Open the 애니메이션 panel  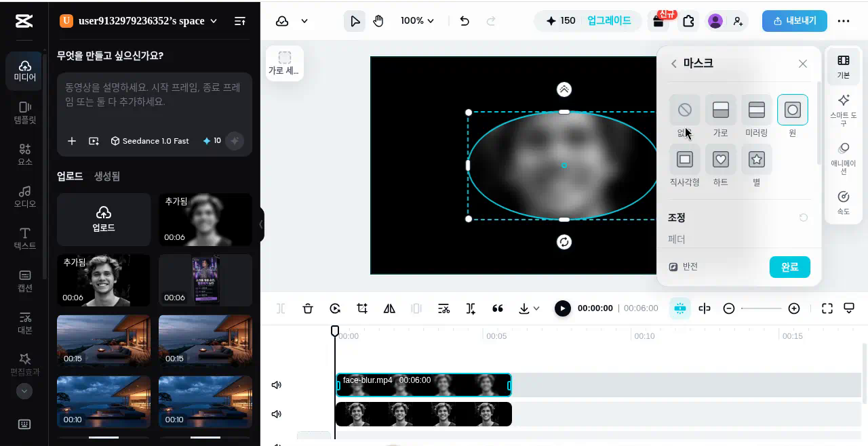point(844,159)
